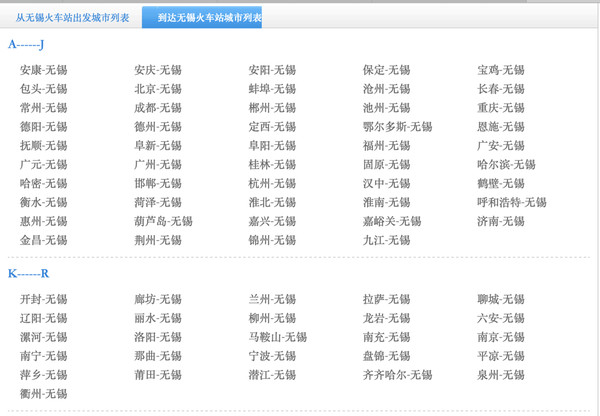The image size is (600, 416).
Task: Open 齐齐哈尔-无锡 route link
Action: click(x=397, y=375)
